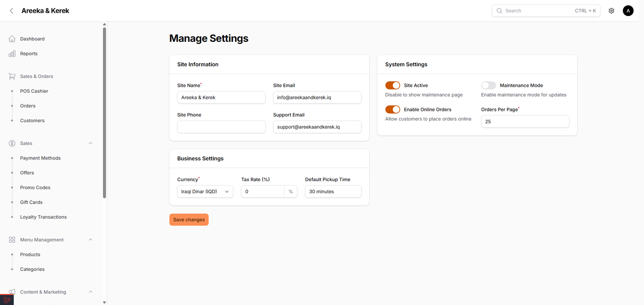
Task: Open Payment Methods
Action: 40,158
